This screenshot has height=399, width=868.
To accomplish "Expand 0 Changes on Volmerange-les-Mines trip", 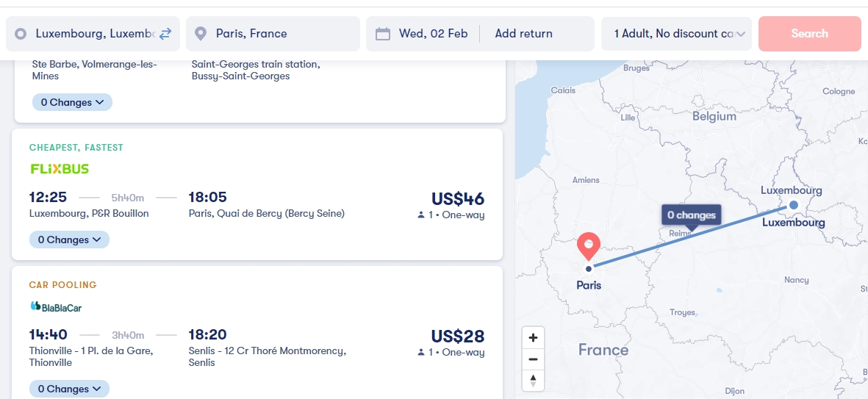I will click(72, 102).
